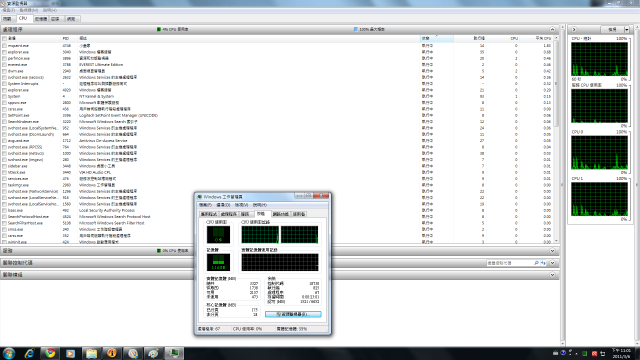This screenshot has height=360, width=640.
Task: Switch to the Networking tab in Task Manager
Action: tap(281, 214)
